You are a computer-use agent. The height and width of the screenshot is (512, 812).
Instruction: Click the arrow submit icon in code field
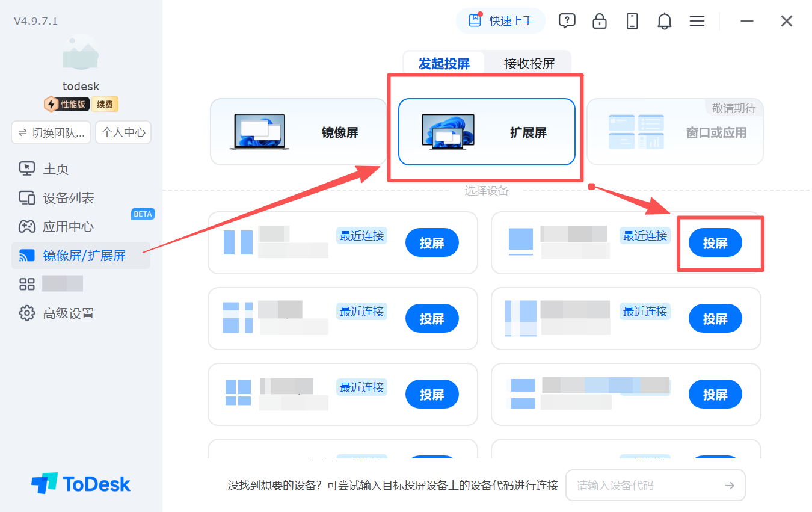click(730, 486)
